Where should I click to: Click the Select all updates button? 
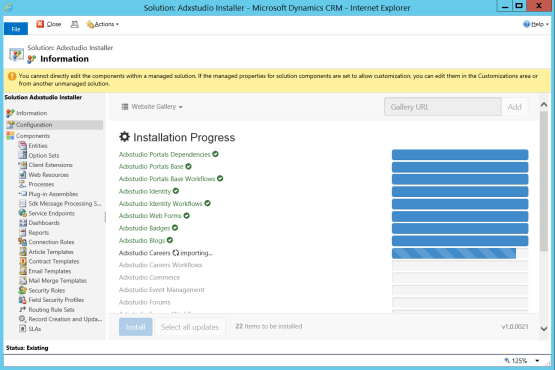click(x=189, y=327)
